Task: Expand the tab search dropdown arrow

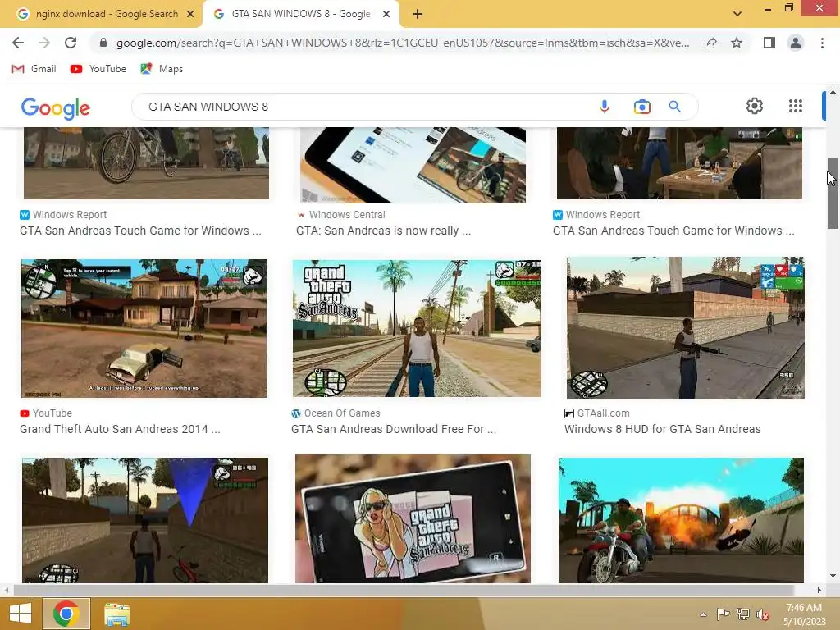Action: 737,14
